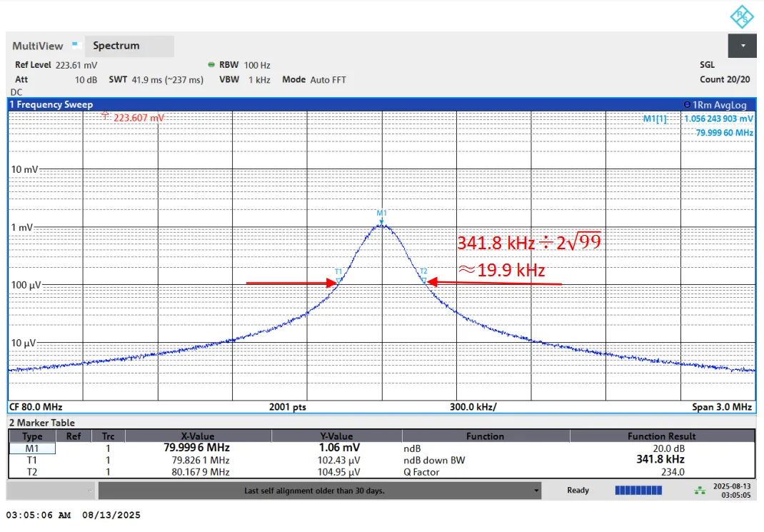Click the red reference level marker at 223.607 mV
764x532 pixels.
(106, 115)
